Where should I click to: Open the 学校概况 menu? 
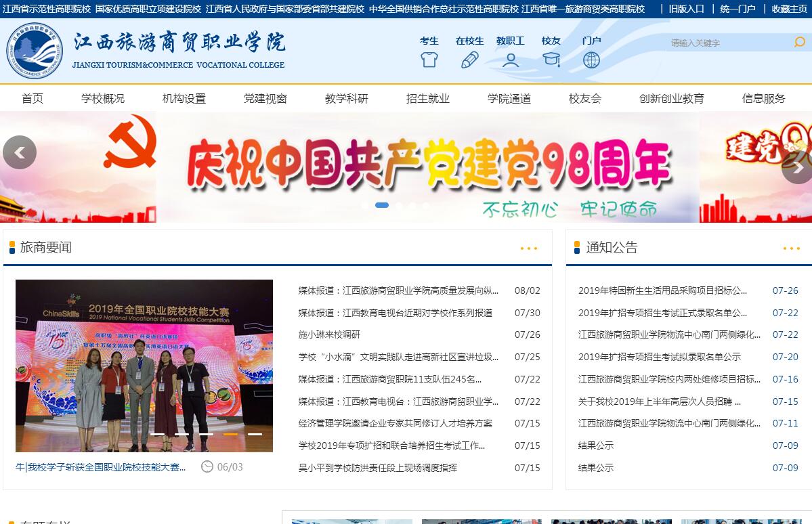click(x=103, y=98)
